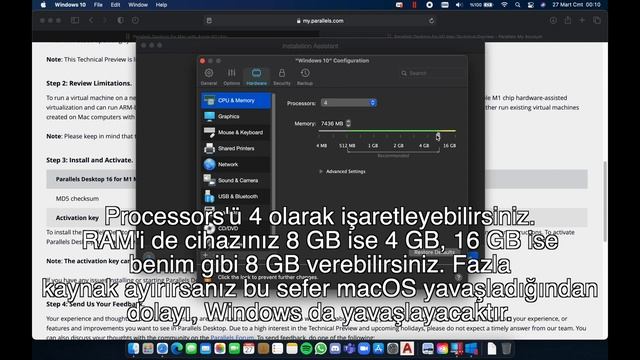This screenshot has height=360, width=640.
Task: Open AutoCAD from the Dock
Action: coord(407,349)
